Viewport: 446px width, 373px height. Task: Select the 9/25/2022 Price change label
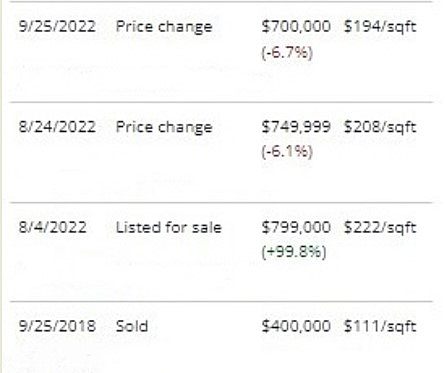[164, 27]
